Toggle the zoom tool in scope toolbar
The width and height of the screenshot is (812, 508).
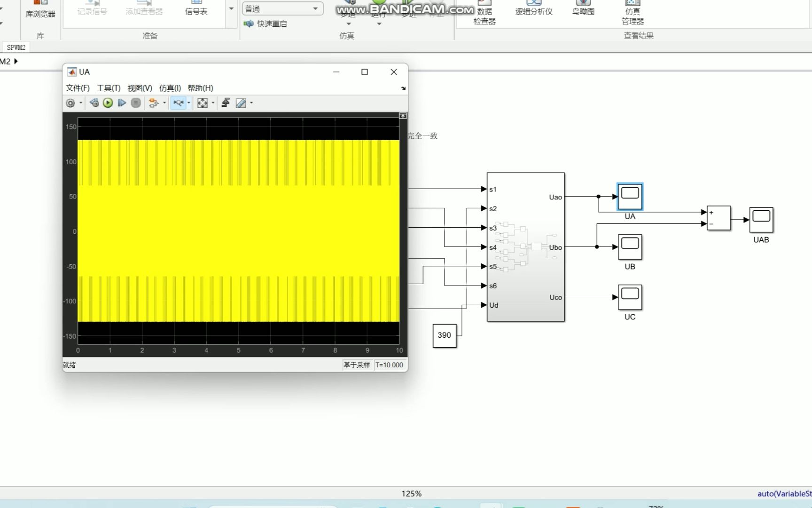[178, 103]
